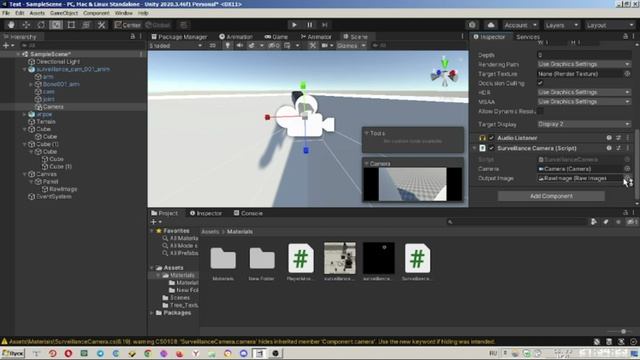Image resolution: width=640 pixels, height=360 pixels.
Task: Toggle the Occlusion Culling checkbox
Action: tap(540, 83)
